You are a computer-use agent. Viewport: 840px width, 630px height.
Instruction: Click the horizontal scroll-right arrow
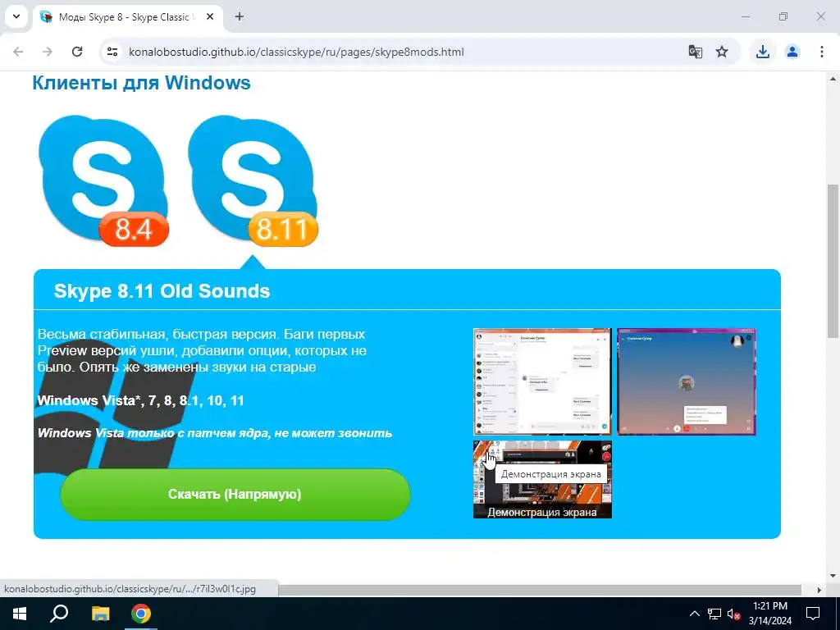(x=819, y=590)
